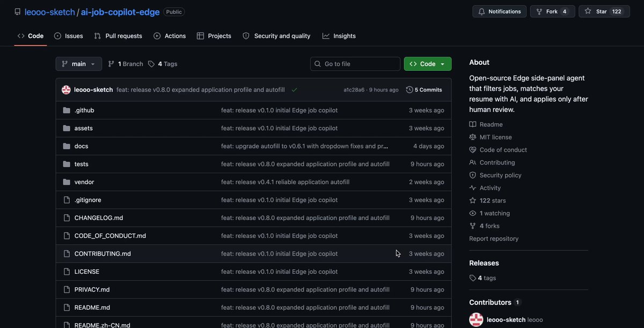
Task: Open the main branch dropdown
Action: (x=79, y=64)
